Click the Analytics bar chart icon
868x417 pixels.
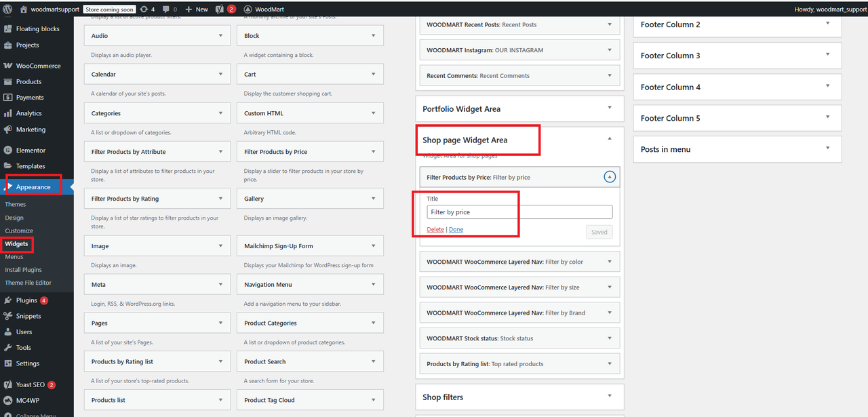(7, 113)
